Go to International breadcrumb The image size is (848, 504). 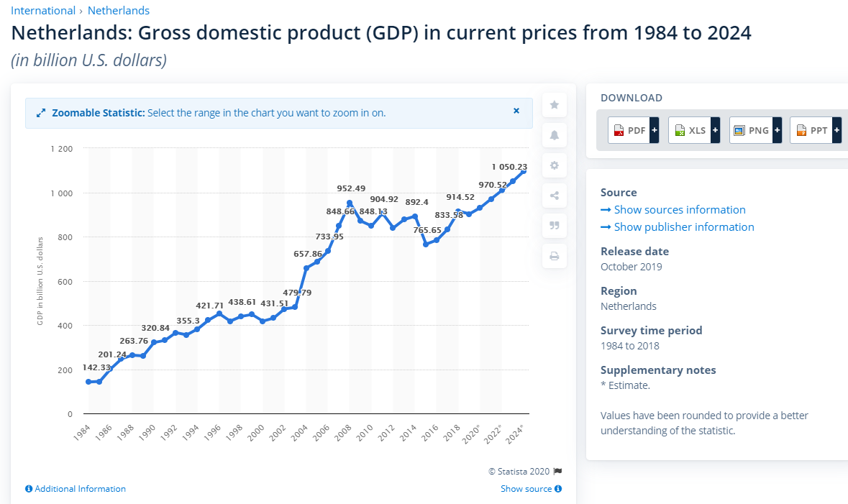(43, 11)
